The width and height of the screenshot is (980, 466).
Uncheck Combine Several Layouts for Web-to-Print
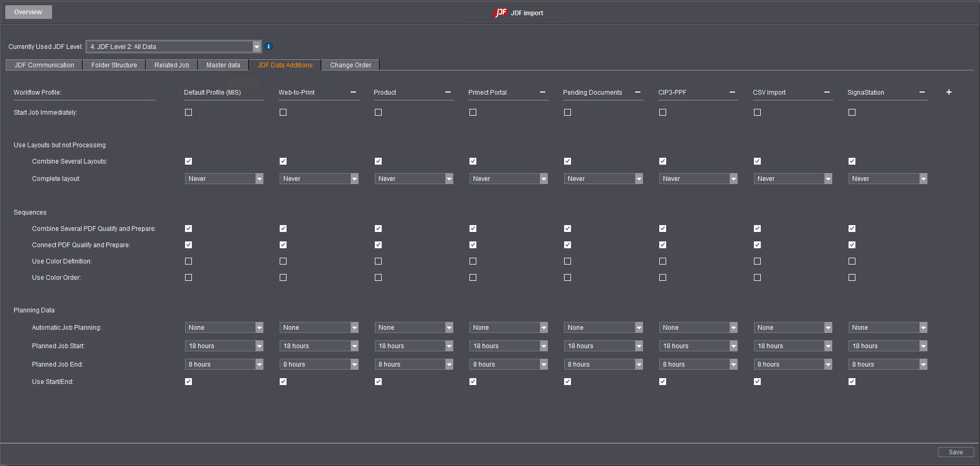(x=283, y=161)
